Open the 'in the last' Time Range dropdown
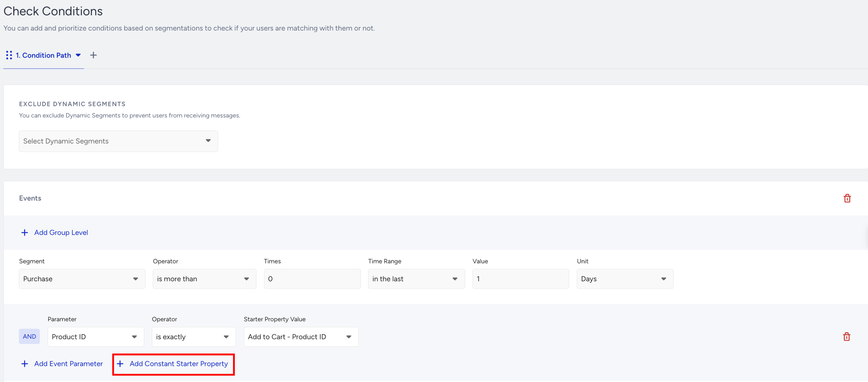868x382 pixels. coord(416,279)
